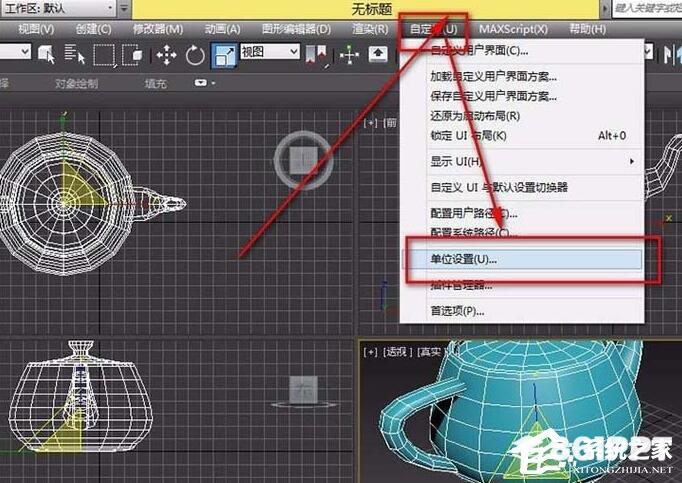
Task: Open 首选项(P)... menu entry
Action: click(522, 311)
